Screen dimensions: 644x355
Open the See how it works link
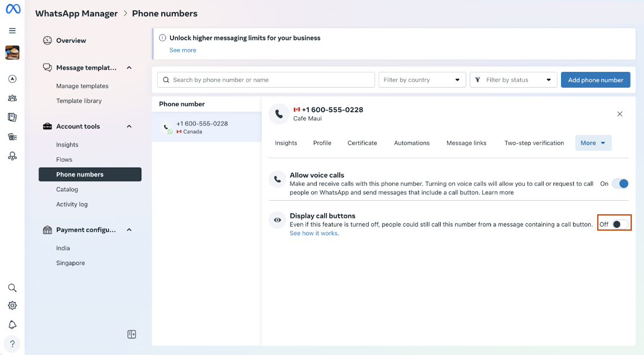click(314, 233)
